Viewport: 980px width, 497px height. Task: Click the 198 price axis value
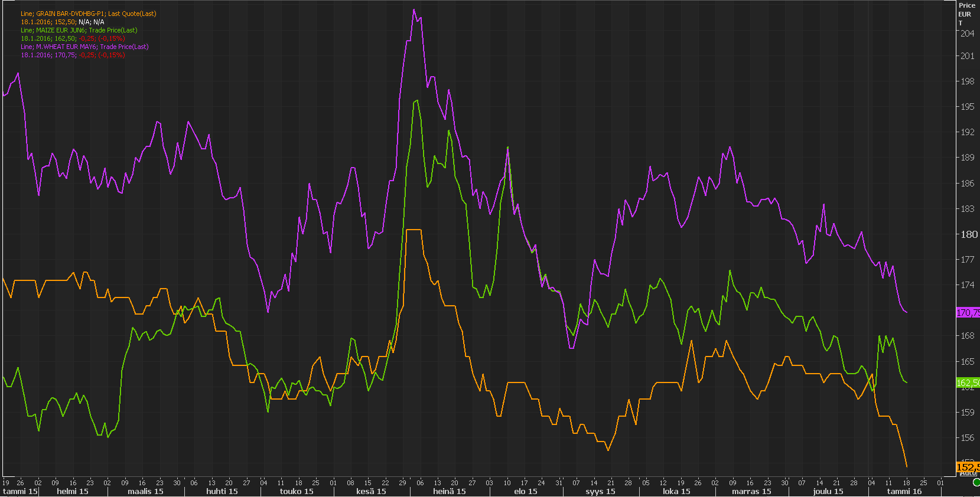pyautogui.click(x=968, y=81)
